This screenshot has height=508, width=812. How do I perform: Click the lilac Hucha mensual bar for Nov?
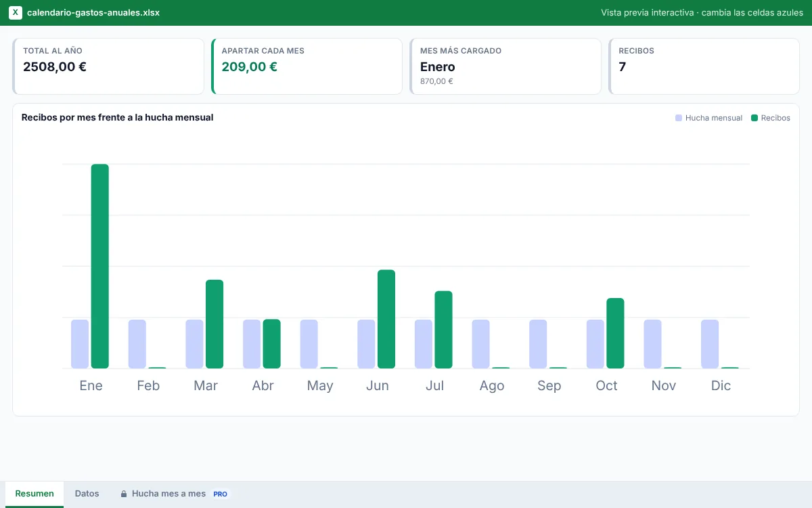click(653, 344)
